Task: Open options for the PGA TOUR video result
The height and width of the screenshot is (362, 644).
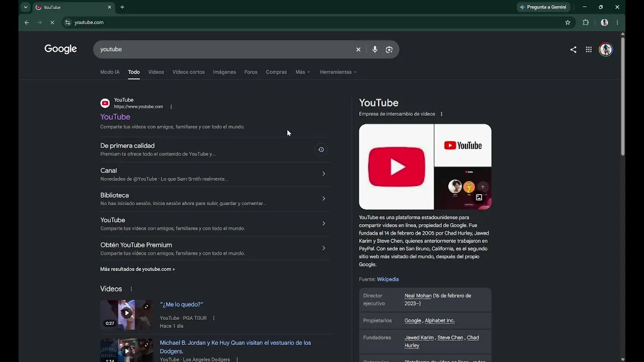Action: pos(214,318)
